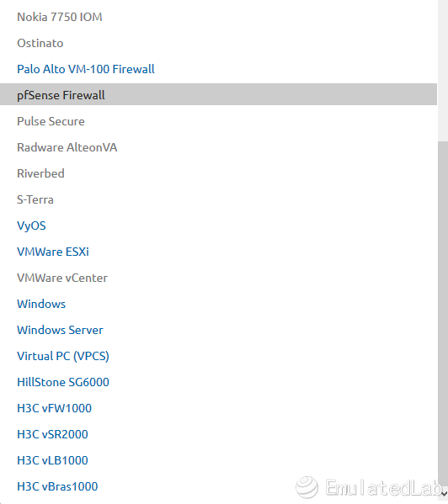Click the Pulse Secure entry
The width and height of the screenshot is (448, 504).
tap(218, 121)
